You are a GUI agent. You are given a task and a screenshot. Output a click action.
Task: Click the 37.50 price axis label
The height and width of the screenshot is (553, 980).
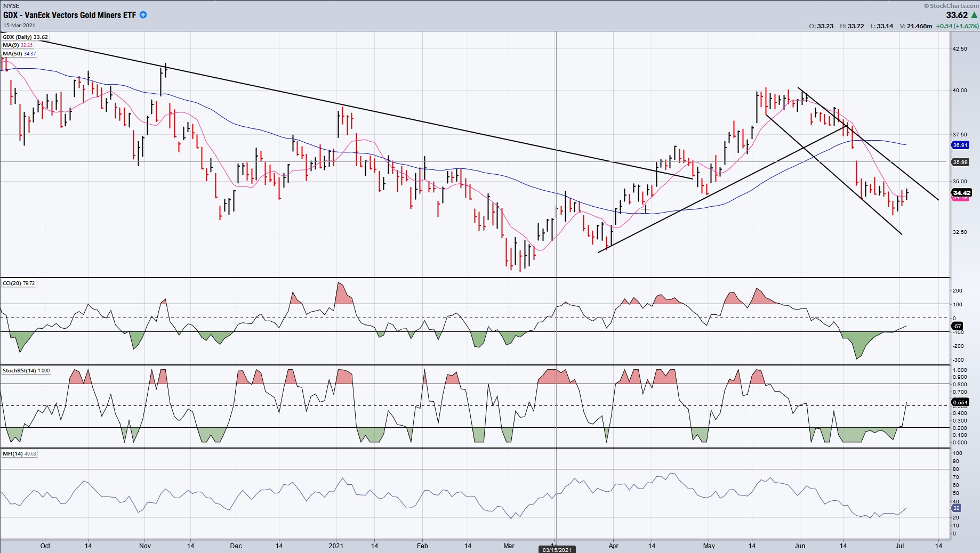tap(960, 135)
